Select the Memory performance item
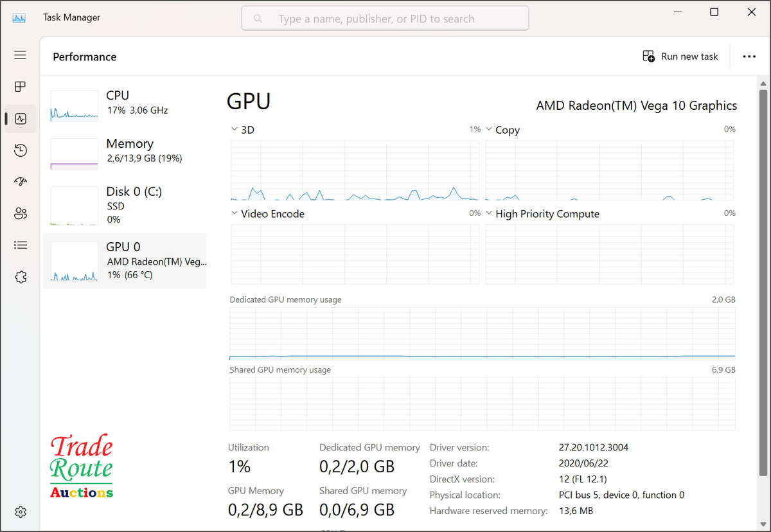 (125, 150)
